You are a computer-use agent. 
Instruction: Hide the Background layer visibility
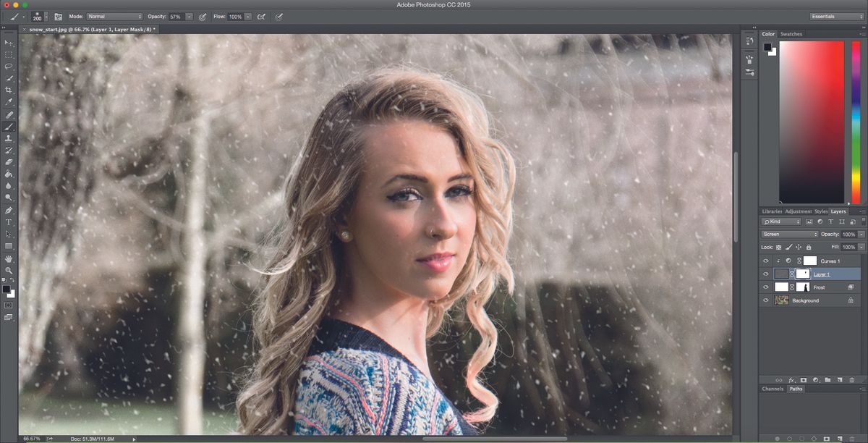coord(765,300)
